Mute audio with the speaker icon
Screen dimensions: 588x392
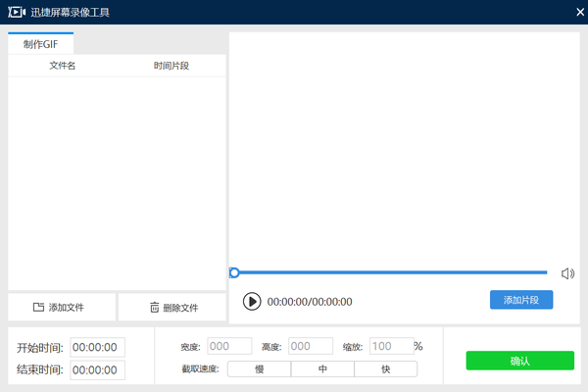[567, 273]
